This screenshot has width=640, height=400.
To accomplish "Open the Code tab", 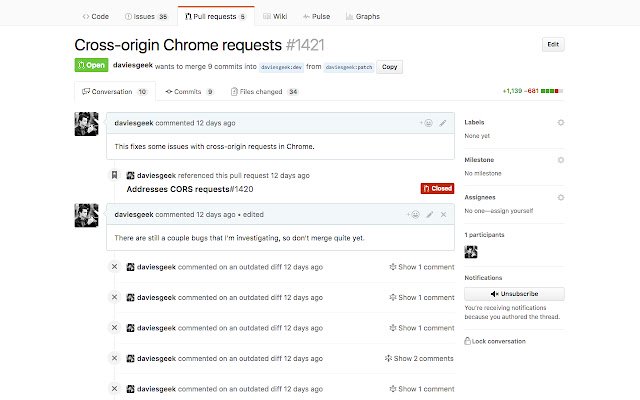I will (x=96, y=16).
